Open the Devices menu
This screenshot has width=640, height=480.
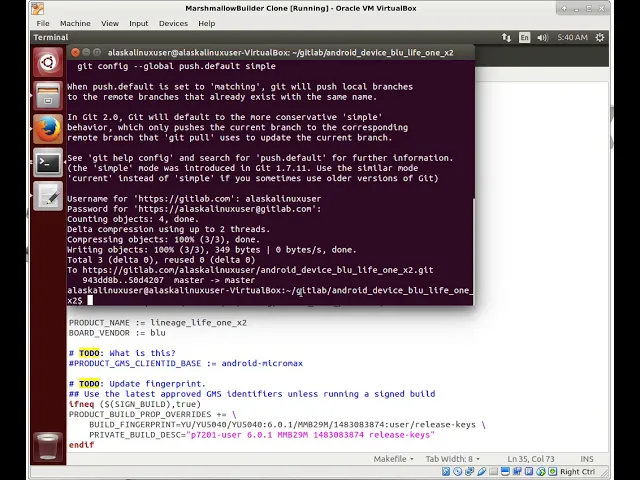click(173, 23)
